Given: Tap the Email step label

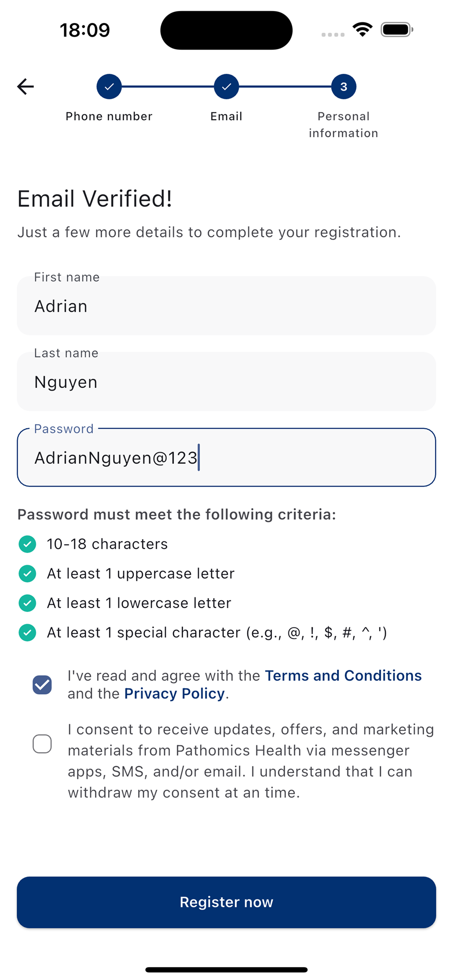Looking at the screenshot, I should tap(226, 116).
